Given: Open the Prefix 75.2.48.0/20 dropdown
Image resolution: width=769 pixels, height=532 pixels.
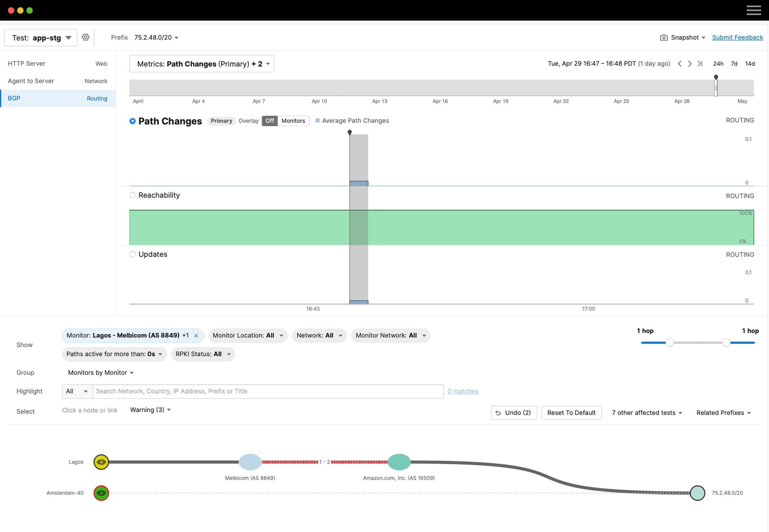Looking at the screenshot, I should 156,37.
